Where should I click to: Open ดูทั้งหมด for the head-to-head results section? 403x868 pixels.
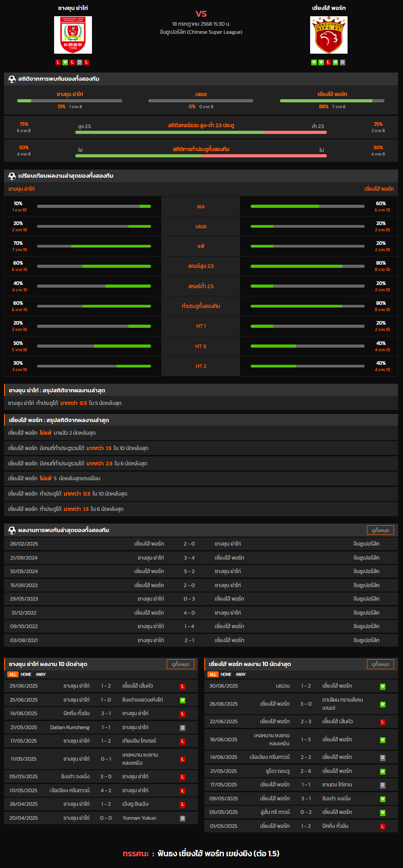point(380,530)
